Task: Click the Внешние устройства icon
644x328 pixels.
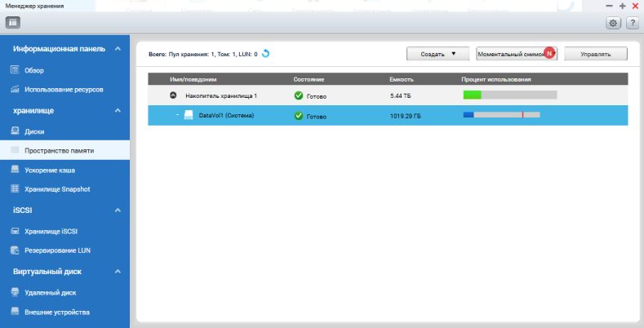Action: pos(15,312)
